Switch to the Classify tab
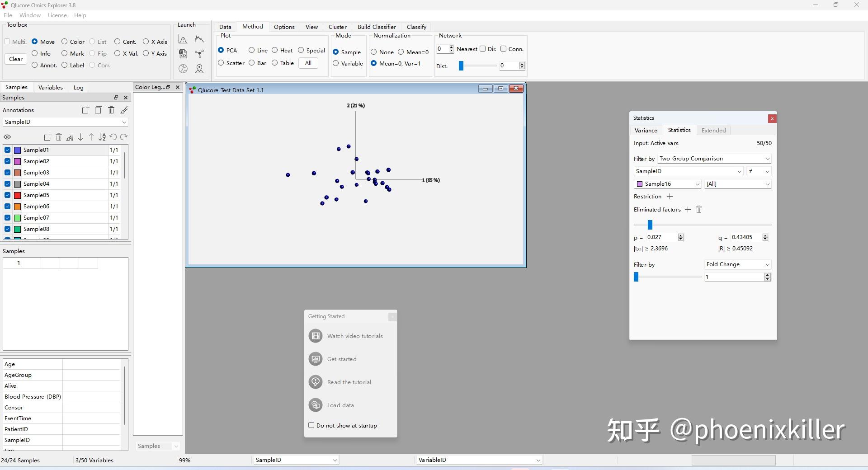Image resolution: width=868 pixels, height=470 pixels. 416,27
